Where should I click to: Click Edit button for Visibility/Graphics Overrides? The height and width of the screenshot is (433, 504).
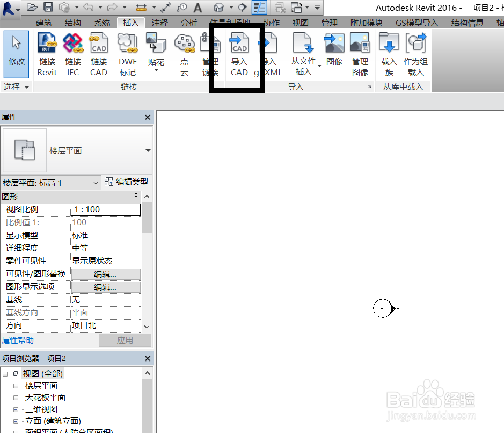pyautogui.click(x=105, y=274)
